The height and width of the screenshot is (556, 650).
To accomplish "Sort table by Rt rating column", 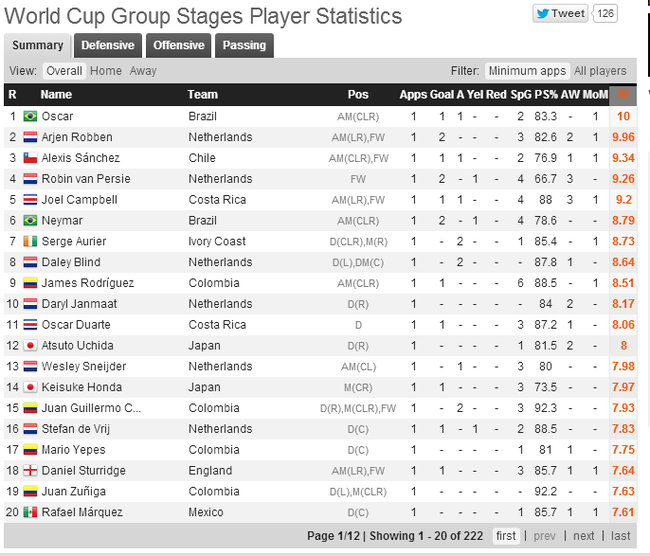I will click(x=623, y=95).
